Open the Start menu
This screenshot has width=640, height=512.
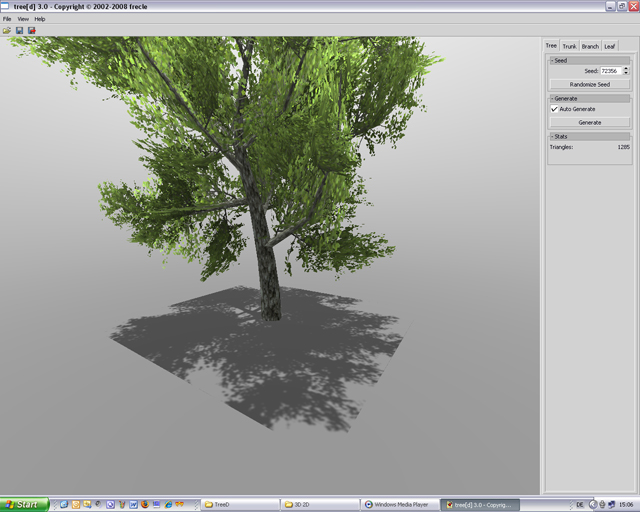[24, 505]
